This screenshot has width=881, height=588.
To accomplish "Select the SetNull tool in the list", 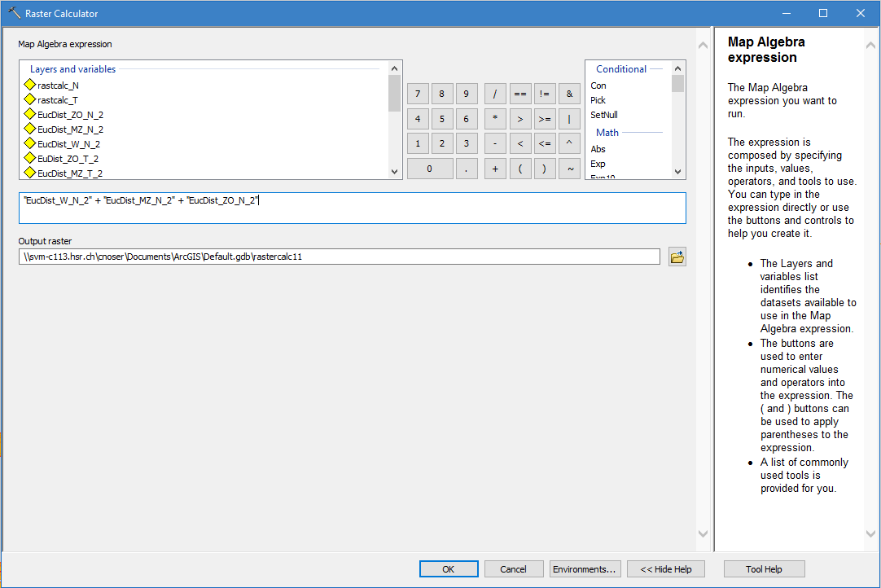I will [603, 115].
